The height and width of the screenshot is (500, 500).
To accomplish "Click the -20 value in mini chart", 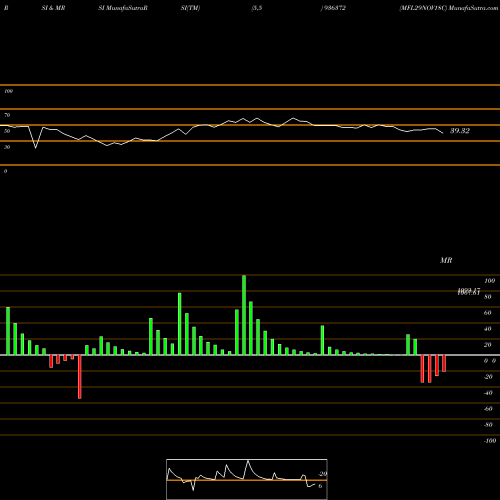I will (x=322, y=474).
